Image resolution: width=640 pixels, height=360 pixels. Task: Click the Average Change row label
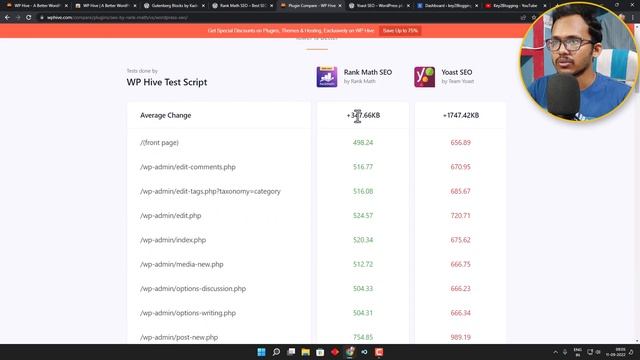coord(165,116)
